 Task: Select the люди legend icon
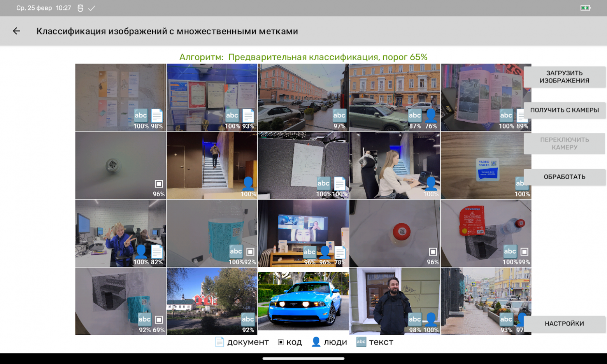[x=315, y=342]
